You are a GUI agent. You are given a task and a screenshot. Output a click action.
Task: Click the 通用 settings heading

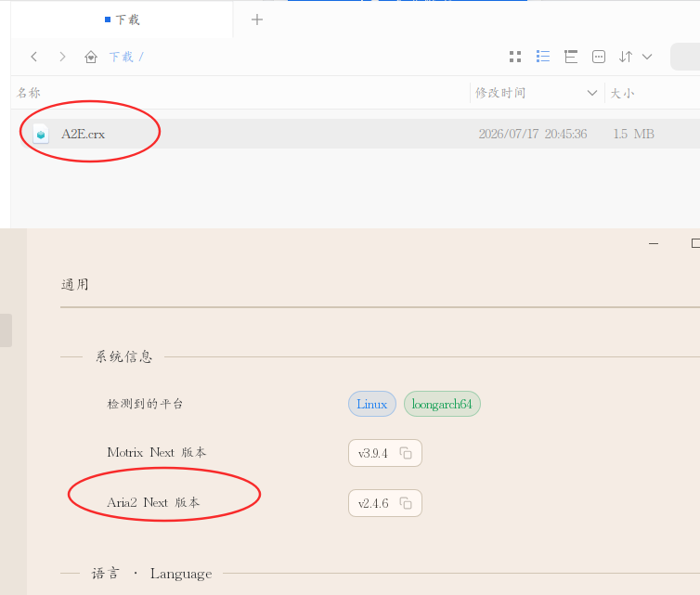click(x=74, y=284)
